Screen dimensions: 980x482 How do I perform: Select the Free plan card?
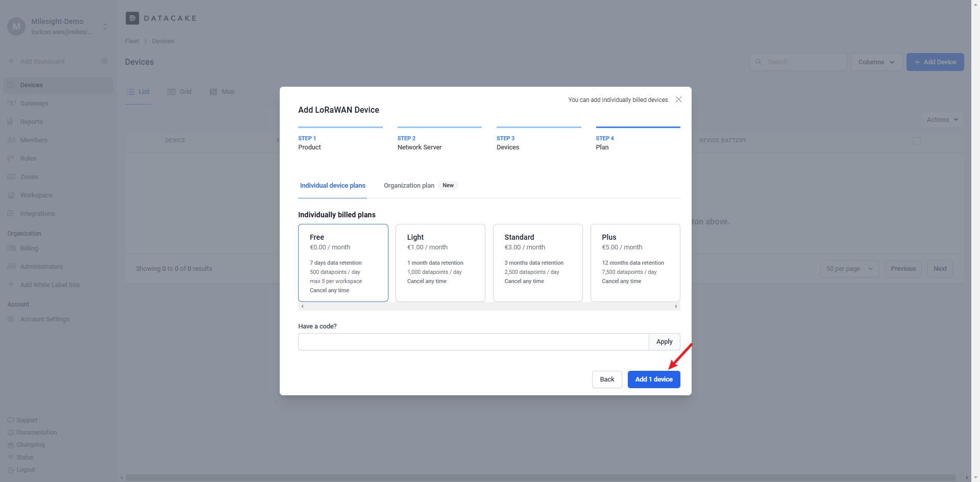click(x=343, y=263)
